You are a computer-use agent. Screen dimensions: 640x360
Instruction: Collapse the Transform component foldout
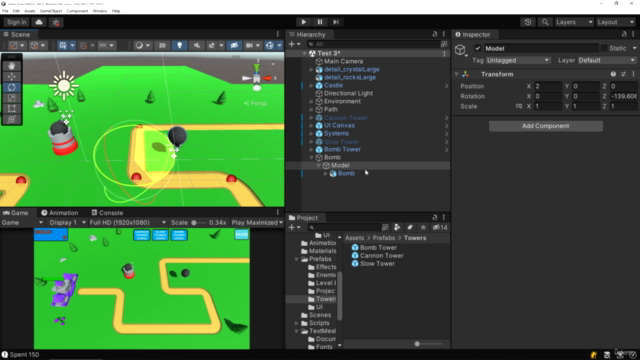(457, 74)
